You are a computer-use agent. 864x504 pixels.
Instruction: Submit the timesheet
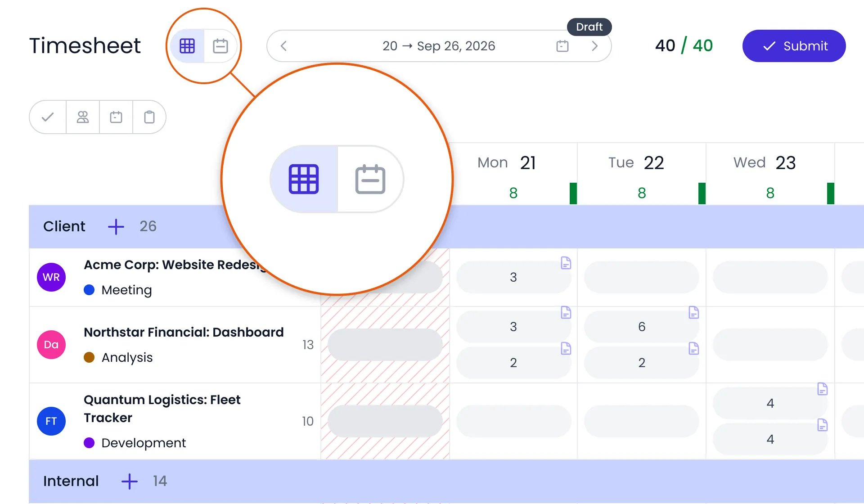click(x=794, y=46)
